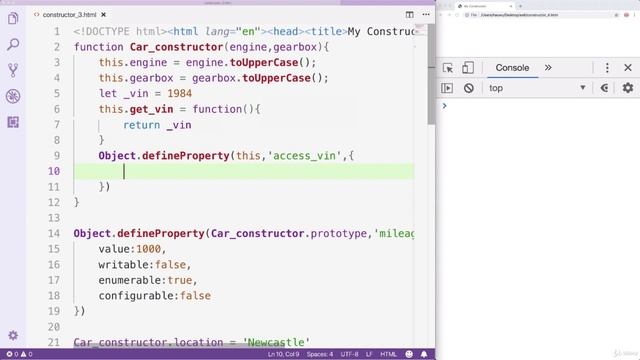640x360 pixels.
Task: Open the Extensions view in the activity bar
Action: [13, 122]
